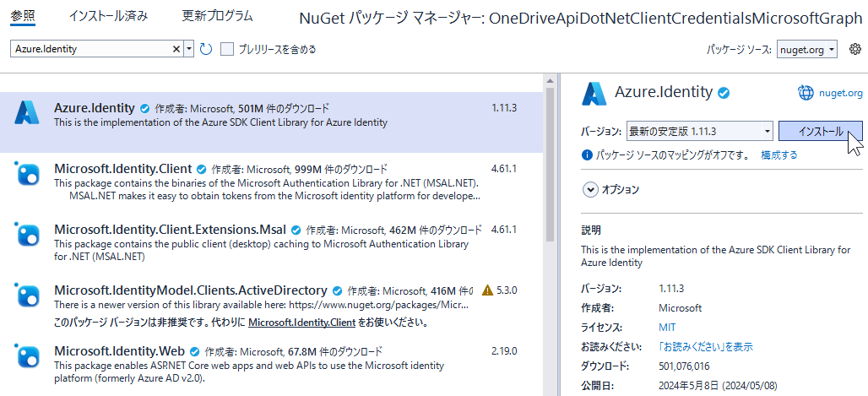The image size is (868, 396).
Task: Click version 1.11.3 in the Azure.Identity row
Action: coord(504,107)
